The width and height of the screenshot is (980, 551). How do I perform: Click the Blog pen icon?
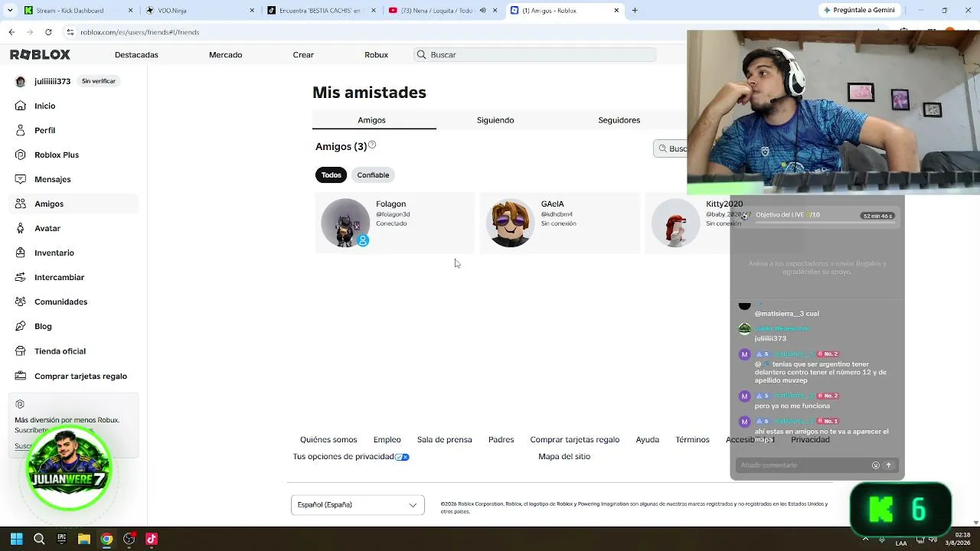21,326
